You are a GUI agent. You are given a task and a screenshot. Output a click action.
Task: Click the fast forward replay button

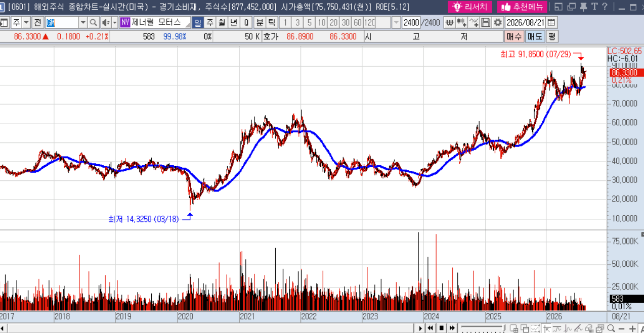click(x=452, y=328)
